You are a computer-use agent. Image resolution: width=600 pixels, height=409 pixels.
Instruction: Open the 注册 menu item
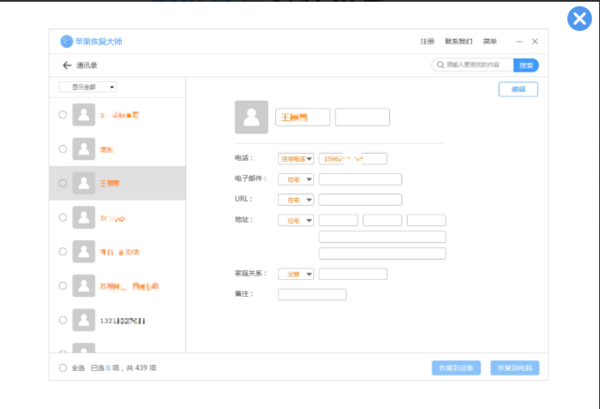pos(427,41)
